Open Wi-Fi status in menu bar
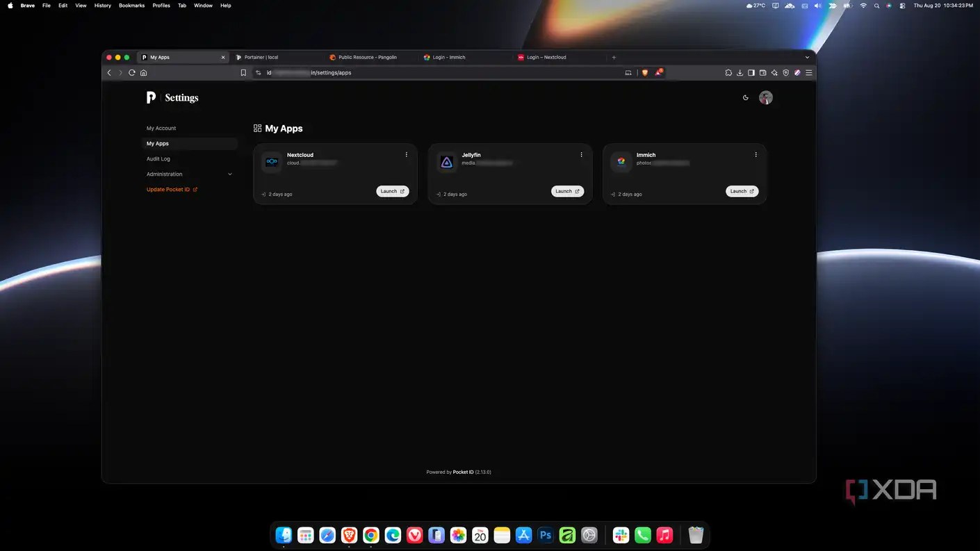 coord(863,6)
